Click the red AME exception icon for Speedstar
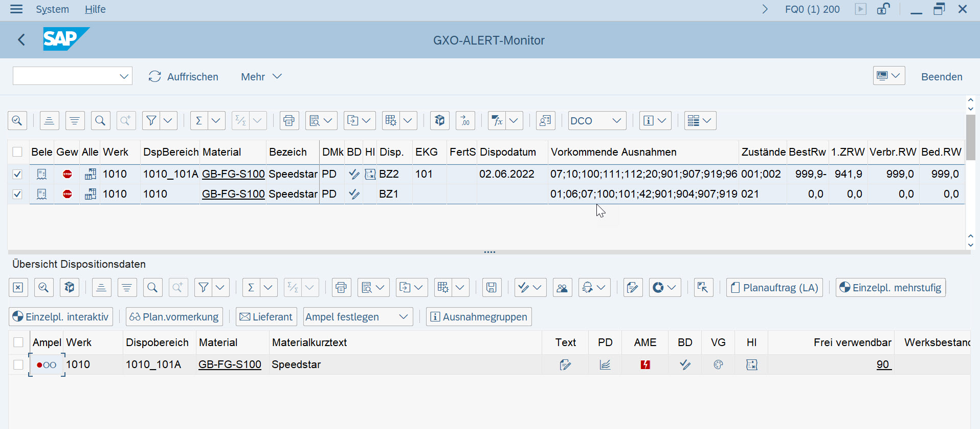Screen dimensions: 980x429 pos(645,364)
